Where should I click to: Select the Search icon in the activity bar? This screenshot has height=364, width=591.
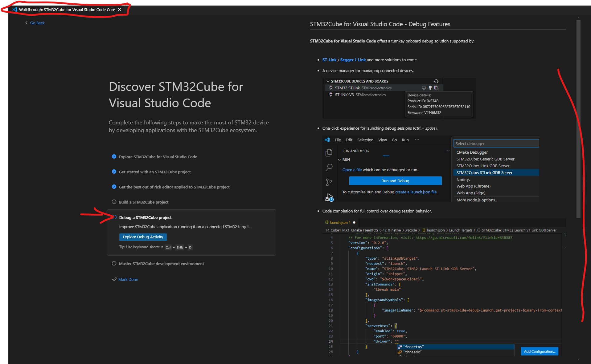pos(329,167)
